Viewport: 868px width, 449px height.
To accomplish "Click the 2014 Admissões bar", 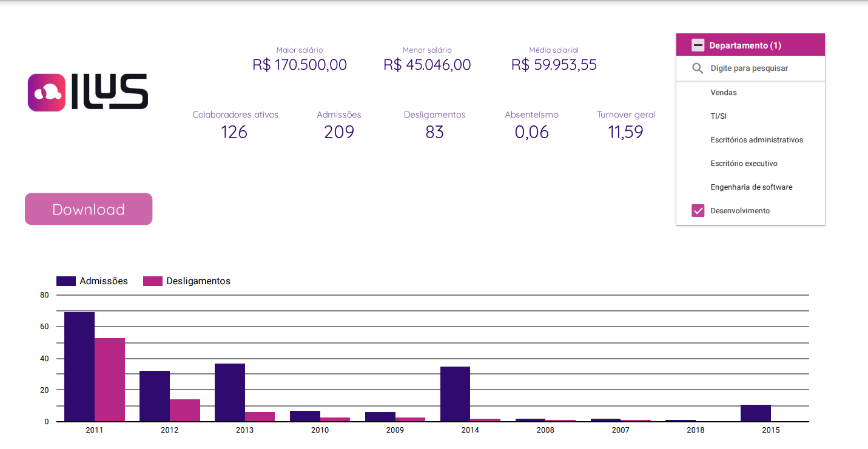I will [455, 394].
